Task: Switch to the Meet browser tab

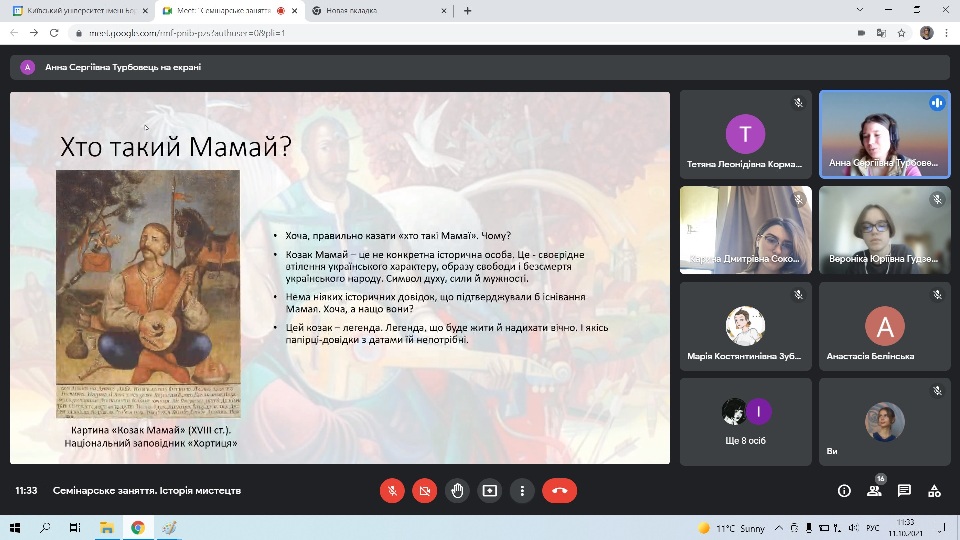Action: pyautogui.click(x=230, y=10)
